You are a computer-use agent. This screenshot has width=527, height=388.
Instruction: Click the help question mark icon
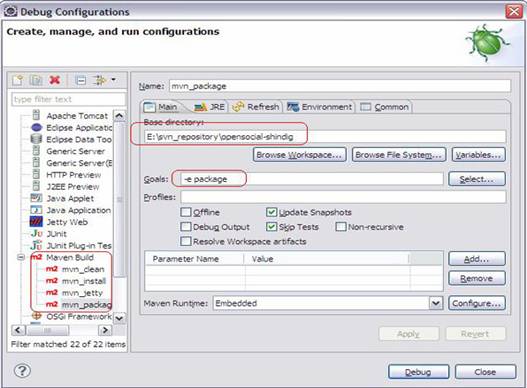click(22, 371)
